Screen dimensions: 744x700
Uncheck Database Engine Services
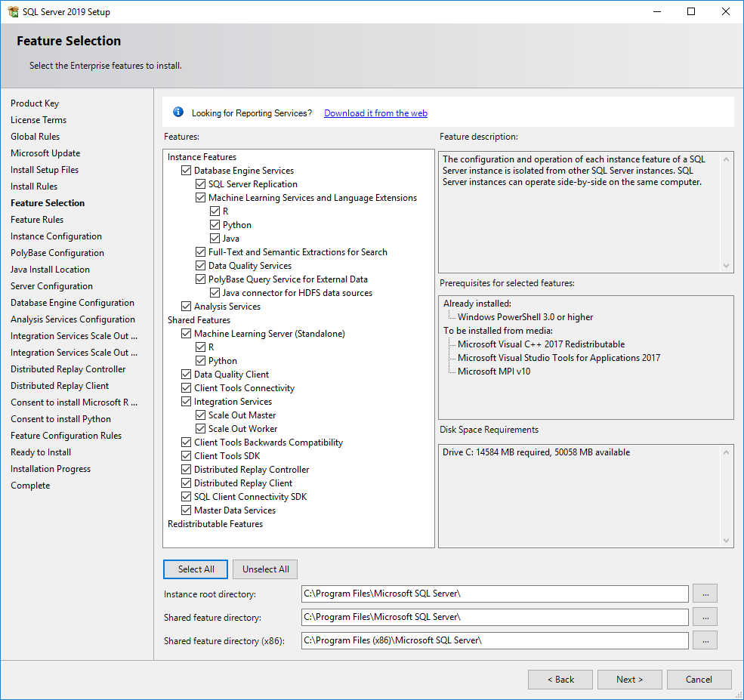pos(186,170)
